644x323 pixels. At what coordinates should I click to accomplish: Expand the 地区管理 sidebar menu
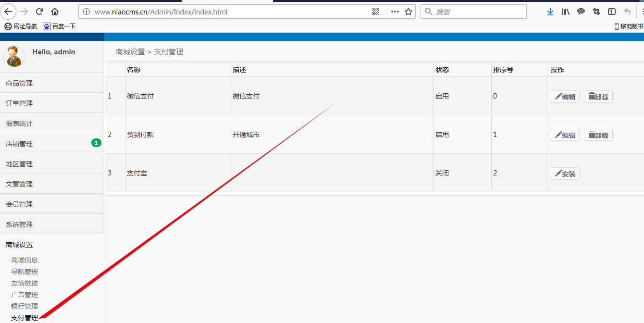click(52, 164)
